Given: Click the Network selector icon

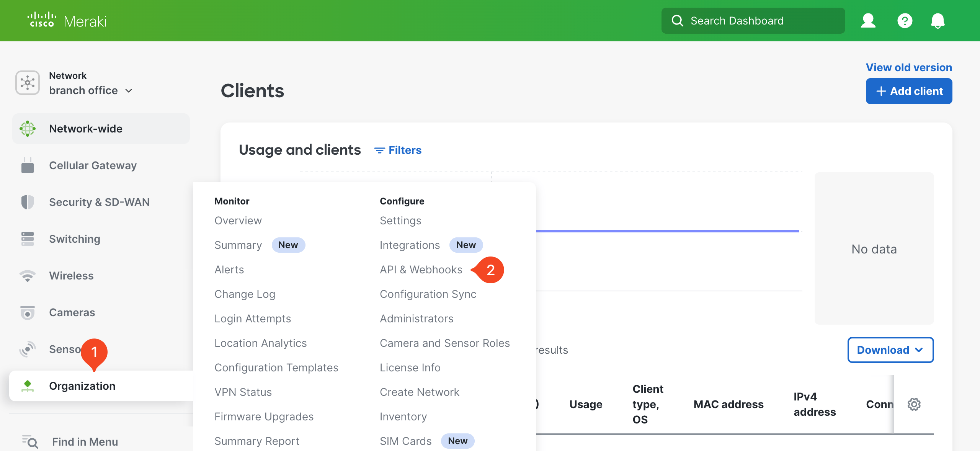Looking at the screenshot, I should pyautogui.click(x=28, y=83).
